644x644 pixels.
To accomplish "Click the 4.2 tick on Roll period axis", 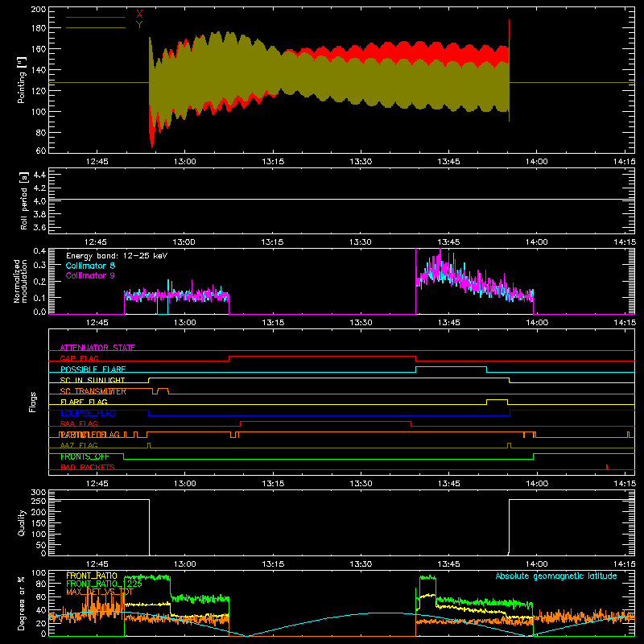I will tap(39, 188).
